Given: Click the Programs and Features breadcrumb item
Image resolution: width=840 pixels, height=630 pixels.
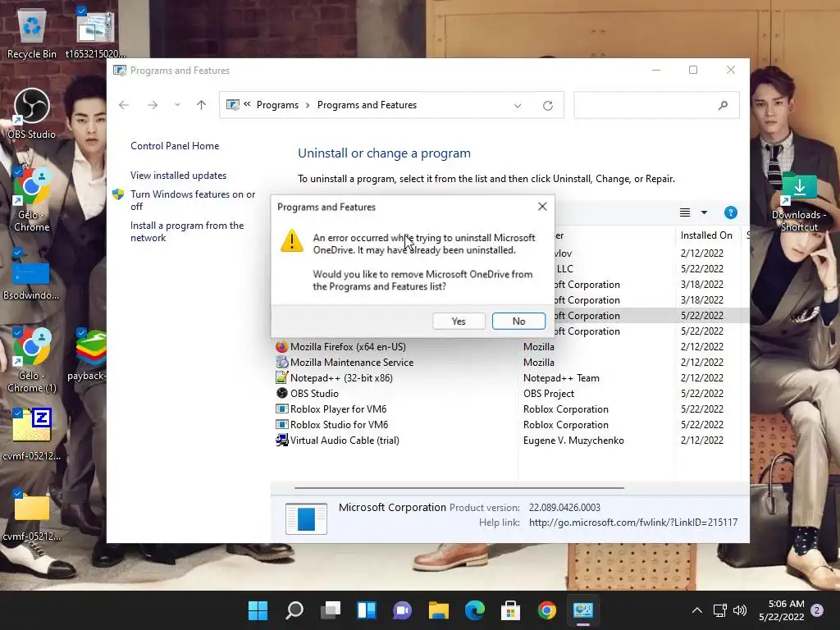Looking at the screenshot, I should coord(367,105).
